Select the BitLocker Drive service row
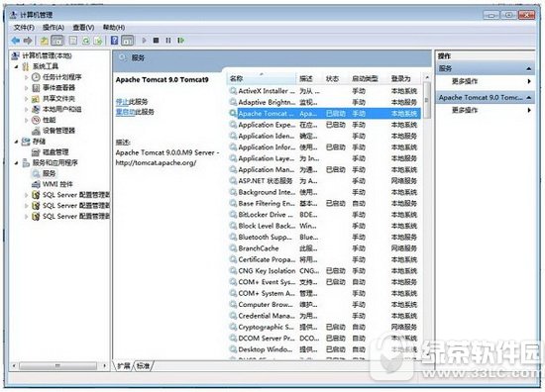This screenshot has width=545, height=392. tap(325, 215)
